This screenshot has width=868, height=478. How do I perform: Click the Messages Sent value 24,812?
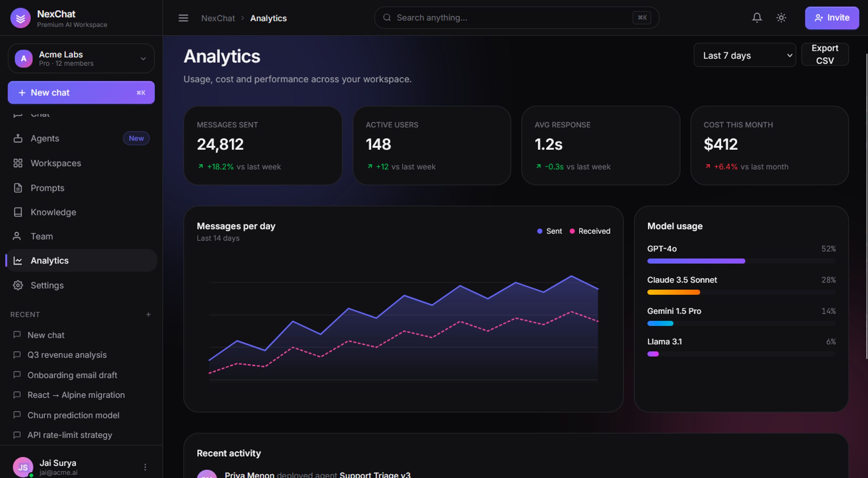pyautogui.click(x=220, y=144)
